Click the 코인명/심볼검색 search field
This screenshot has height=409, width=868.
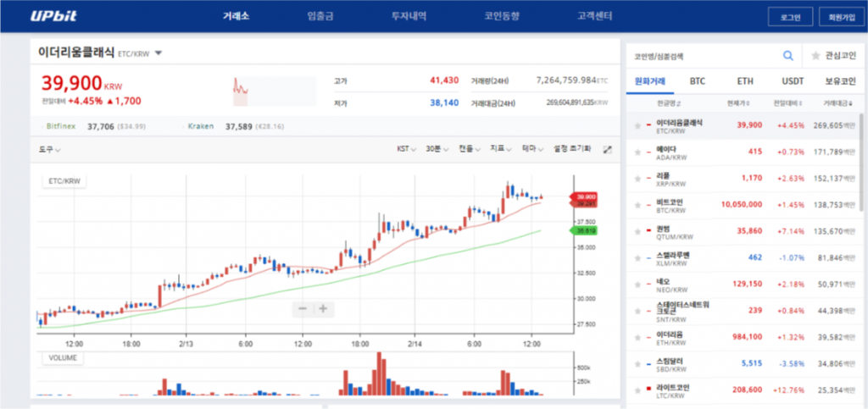(704, 56)
